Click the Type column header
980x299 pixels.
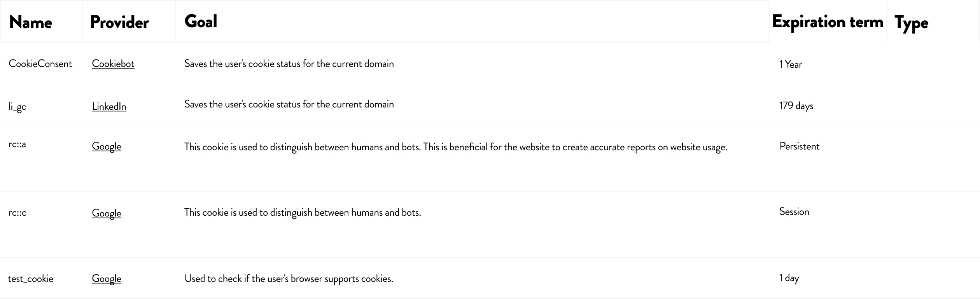(x=911, y=23)
